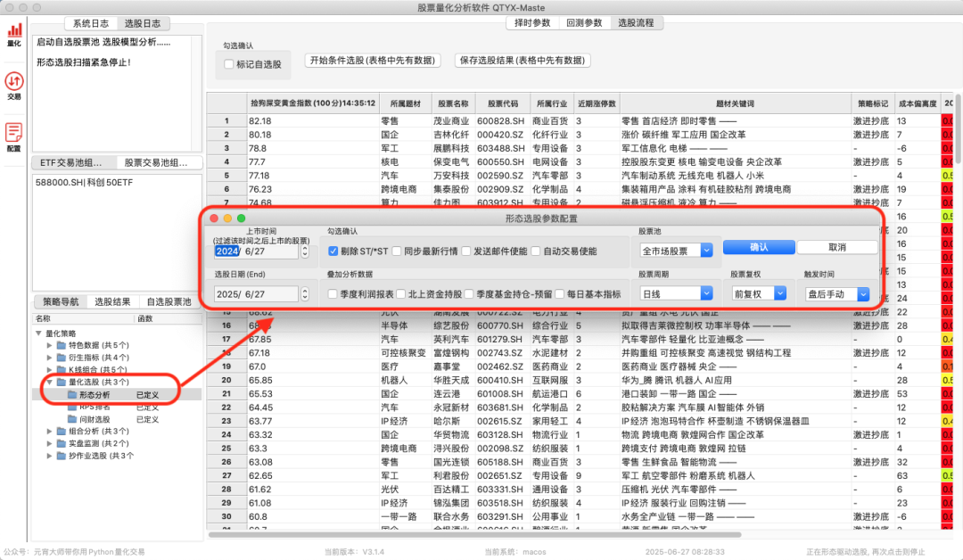Click the 策略标记 column header

pyautogui.click(x=873, y=103)
